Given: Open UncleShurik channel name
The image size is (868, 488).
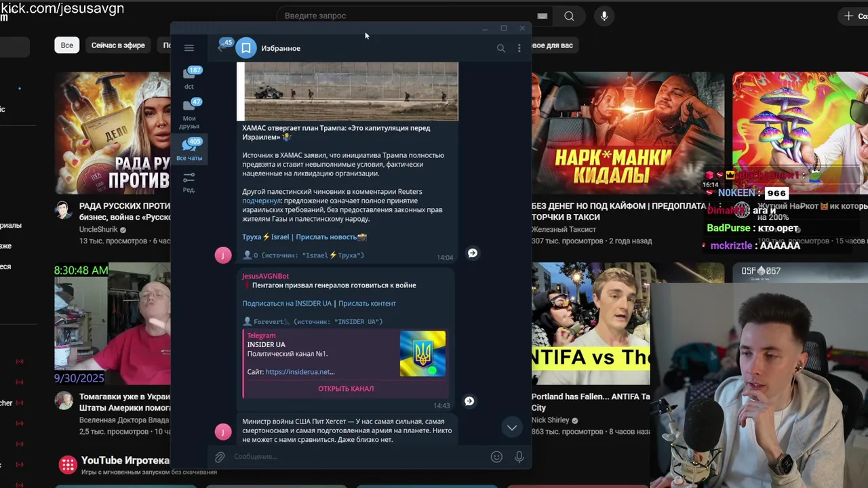Looking at the screenshot, I should point(98,230).
